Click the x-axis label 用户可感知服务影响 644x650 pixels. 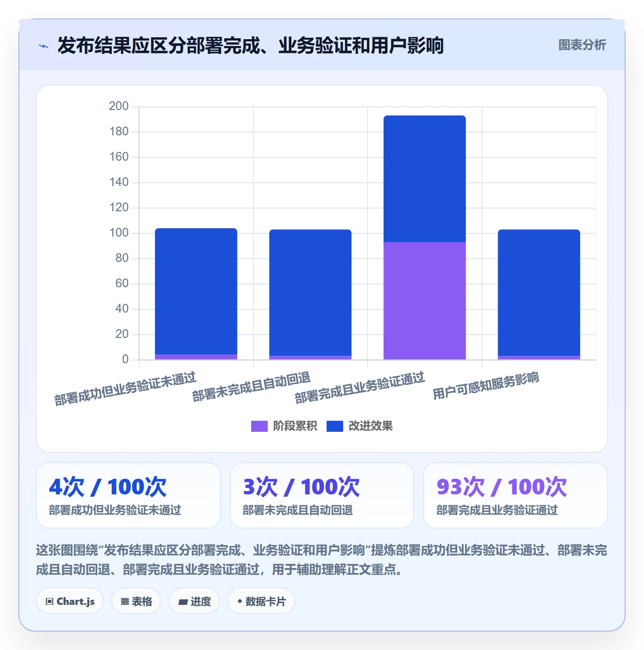(x=486, y=386)
